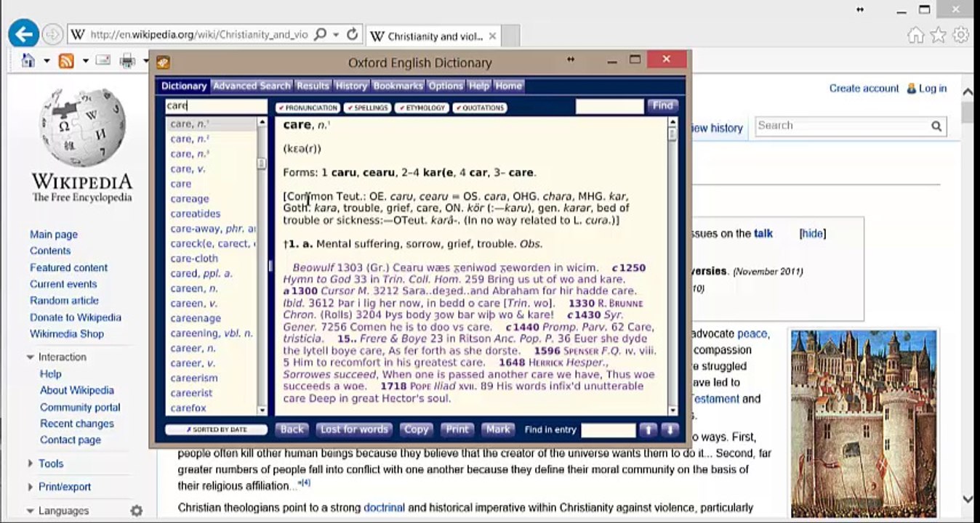The image size is (980, 523).
Task: Open the Random article link
Action: pyautogui.click(x=64, y=301)
